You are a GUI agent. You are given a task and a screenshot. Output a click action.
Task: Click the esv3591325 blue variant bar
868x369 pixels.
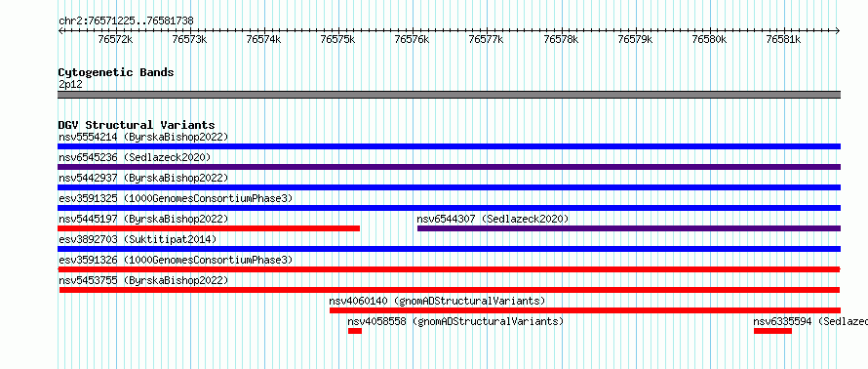pos(449,208)
